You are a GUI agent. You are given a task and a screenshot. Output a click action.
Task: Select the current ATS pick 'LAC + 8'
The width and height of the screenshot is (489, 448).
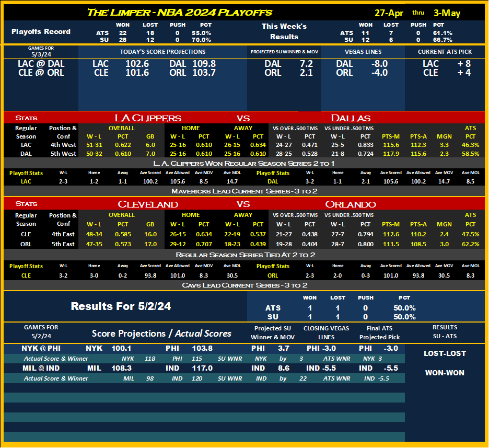pos(447,64)
